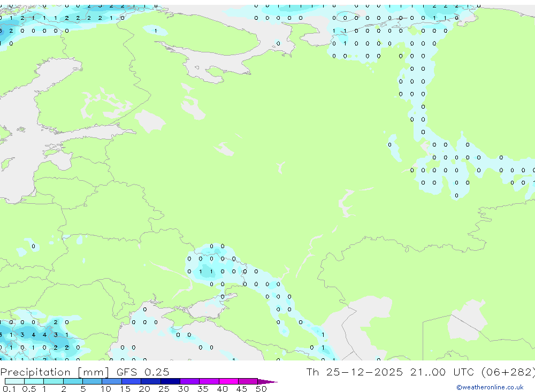
Task: Click the '50' legend scale label
Action: point(261,389)
